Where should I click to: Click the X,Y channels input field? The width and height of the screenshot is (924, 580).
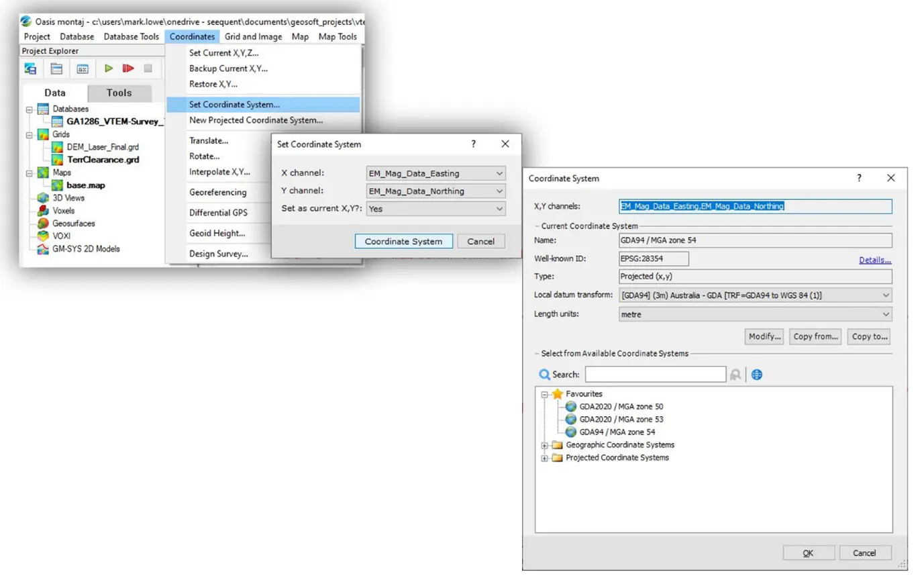tap(756, 207)
